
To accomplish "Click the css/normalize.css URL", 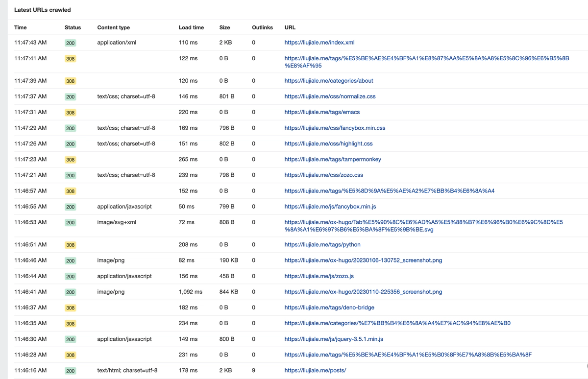I will click(330, 96).
